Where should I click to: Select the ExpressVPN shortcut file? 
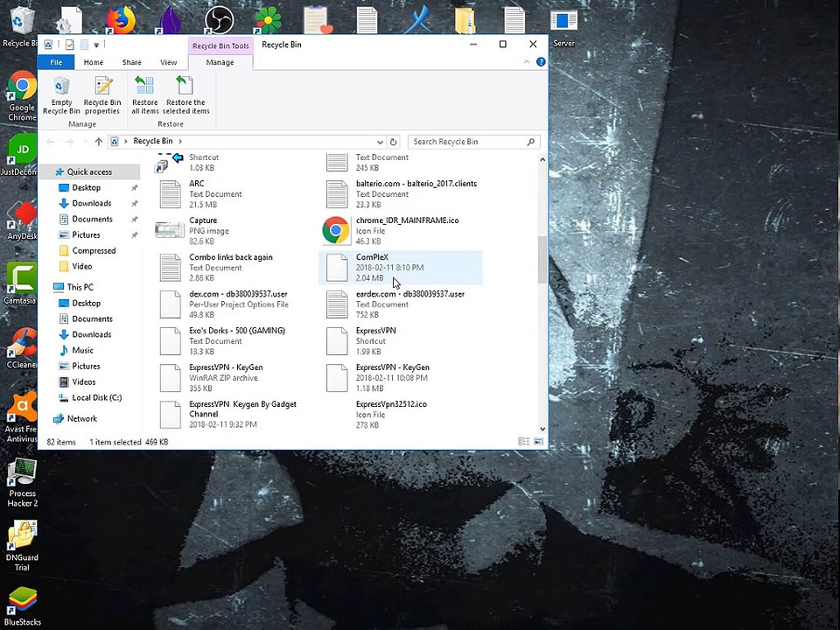click(401, 340)
